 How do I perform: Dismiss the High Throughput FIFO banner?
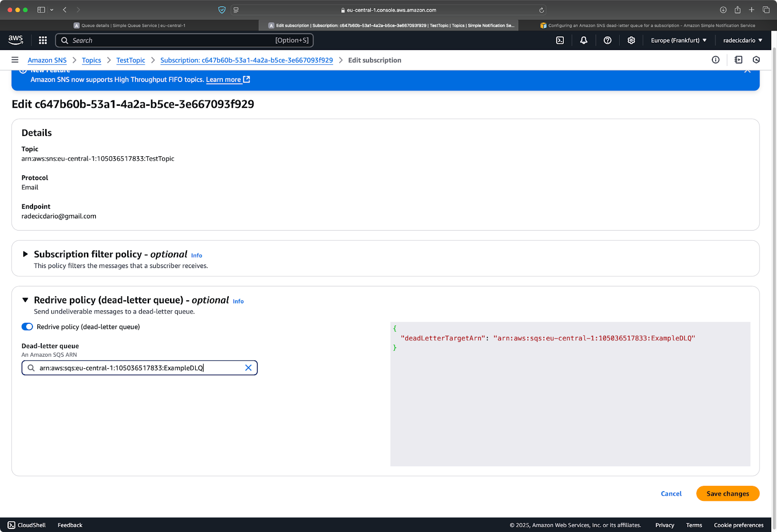pos(747,71)
